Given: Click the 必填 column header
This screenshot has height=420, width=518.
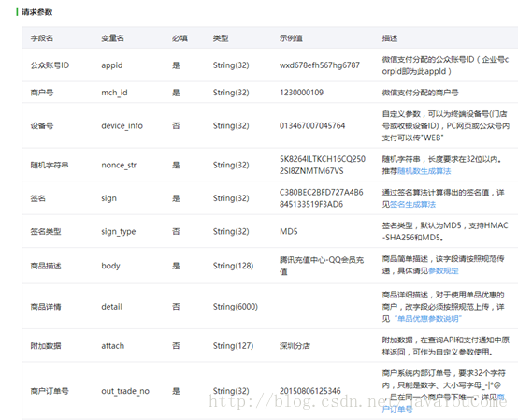Looking at the screenshot, I should coord(180,38).
